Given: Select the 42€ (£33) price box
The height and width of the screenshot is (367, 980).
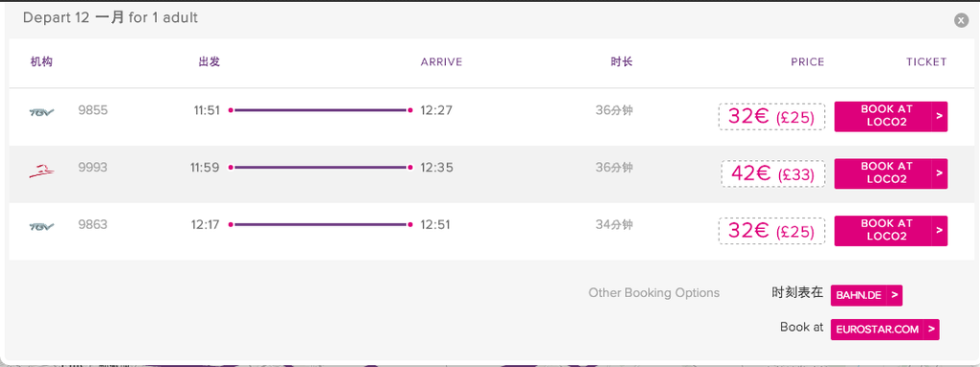Looking at the screenshot, I should tap(773, 173).
